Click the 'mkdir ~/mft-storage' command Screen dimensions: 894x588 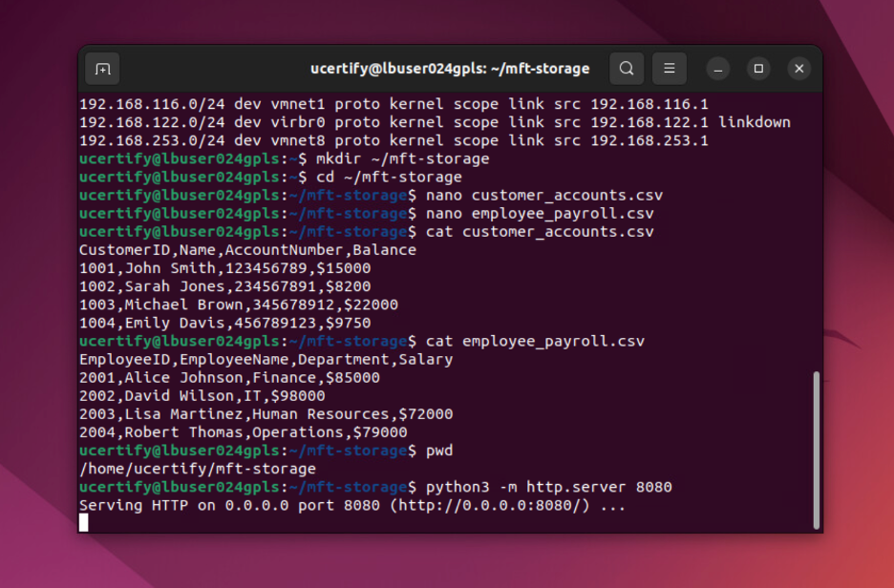point(403,159)
